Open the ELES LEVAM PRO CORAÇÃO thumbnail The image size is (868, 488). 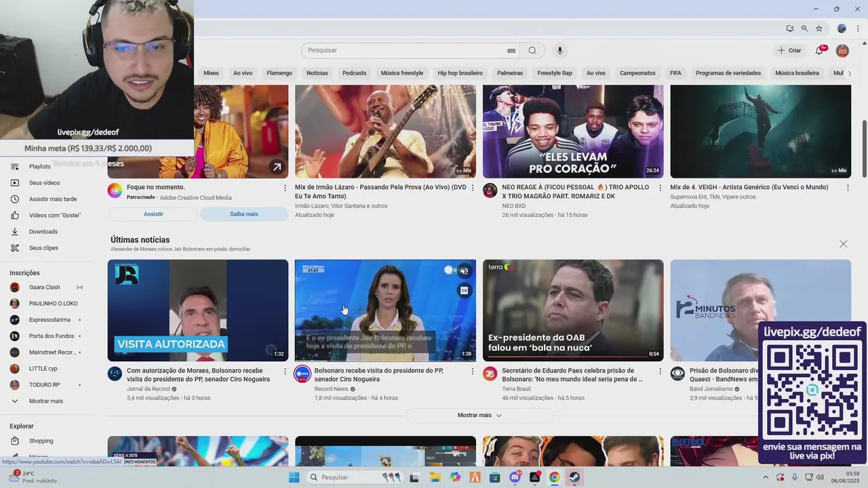pos(573,131)
